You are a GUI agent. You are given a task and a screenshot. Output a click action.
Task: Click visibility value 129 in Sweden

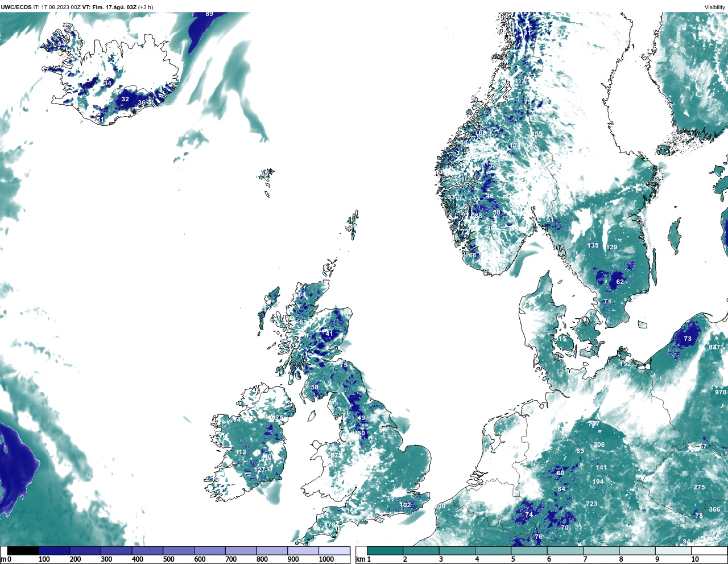611,247
